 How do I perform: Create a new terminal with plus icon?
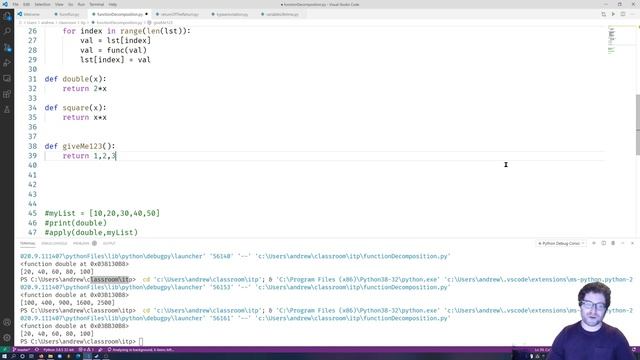tap(594, 243)
